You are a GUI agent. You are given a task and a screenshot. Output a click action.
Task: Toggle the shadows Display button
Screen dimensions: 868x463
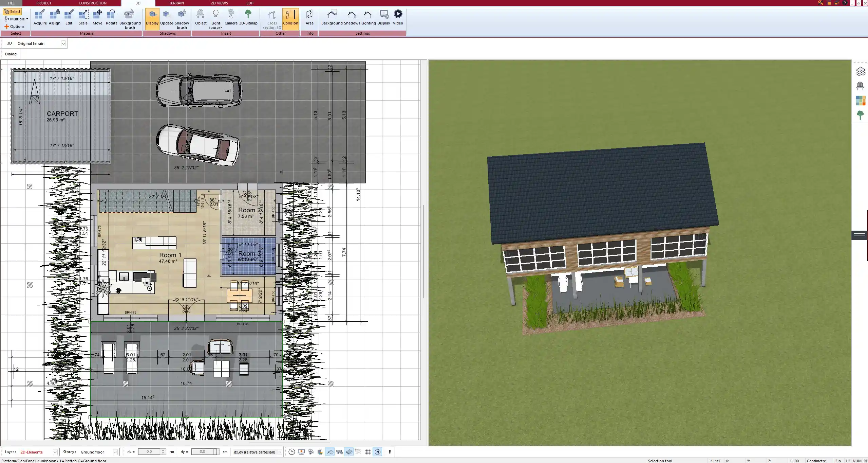[x=152, y=17]
